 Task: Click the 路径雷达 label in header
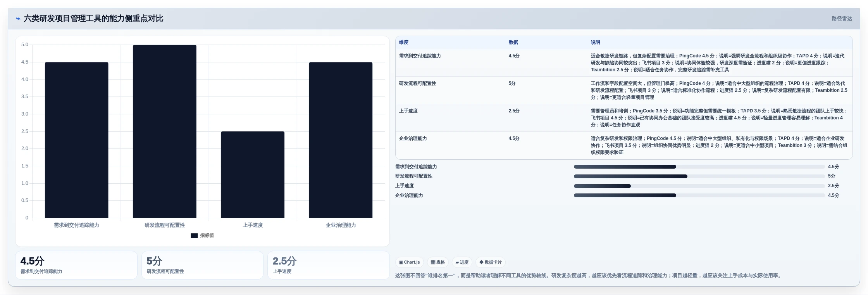(x=842, y=19)
